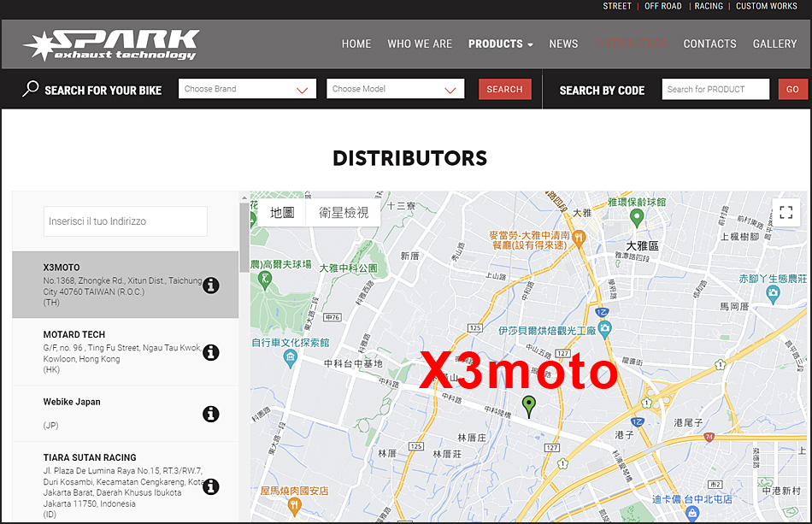This screenshot has height=524, width=812.
Task: Open info icon for Webike Japan
Action: (x=211, y=414)
